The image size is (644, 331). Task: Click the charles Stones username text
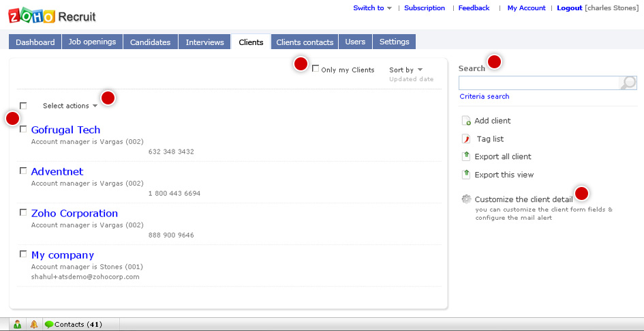tap(611, 8)
